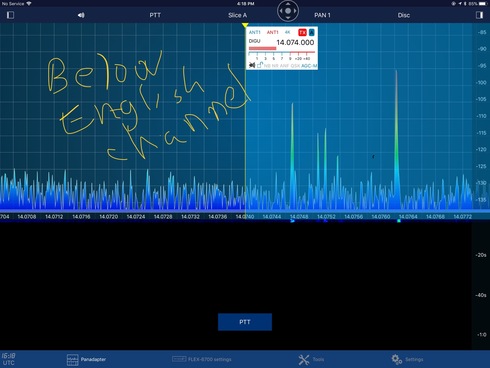Enable NB noise blanker on slice flag
Screen dimensions: 490x368
pos(267,66)
